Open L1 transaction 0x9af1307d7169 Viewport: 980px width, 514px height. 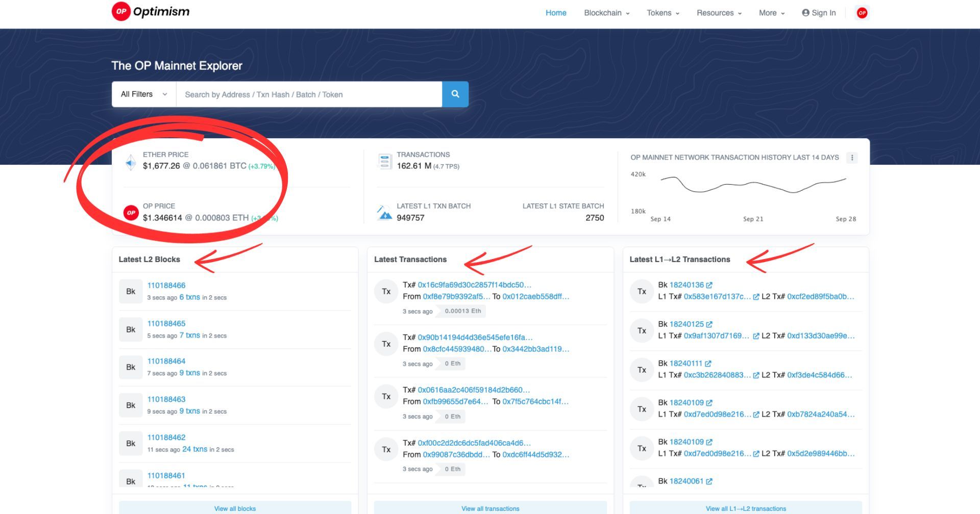(x=717, y=336)
